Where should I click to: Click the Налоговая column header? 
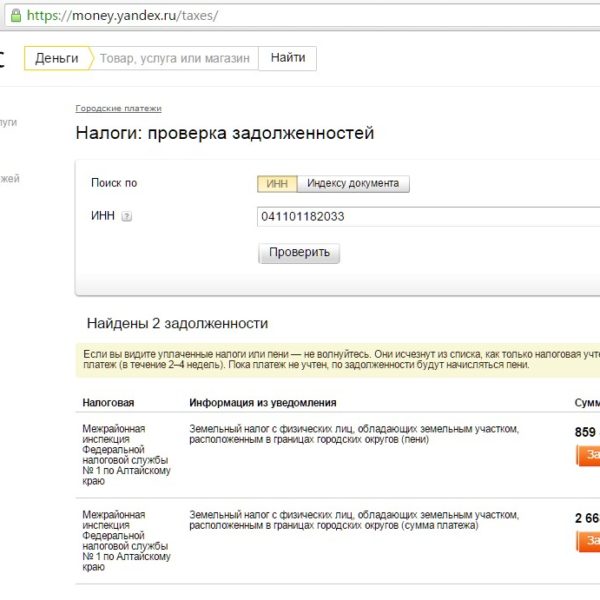point(108,402)
